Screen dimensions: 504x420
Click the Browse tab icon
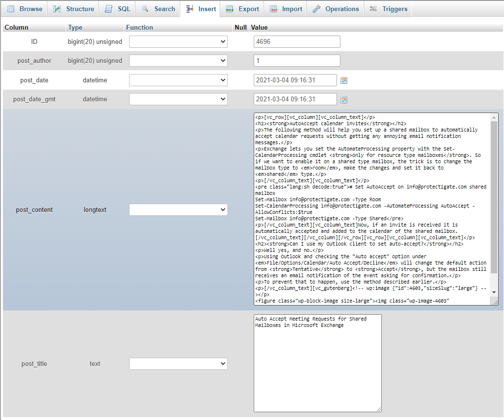[11, 9]
